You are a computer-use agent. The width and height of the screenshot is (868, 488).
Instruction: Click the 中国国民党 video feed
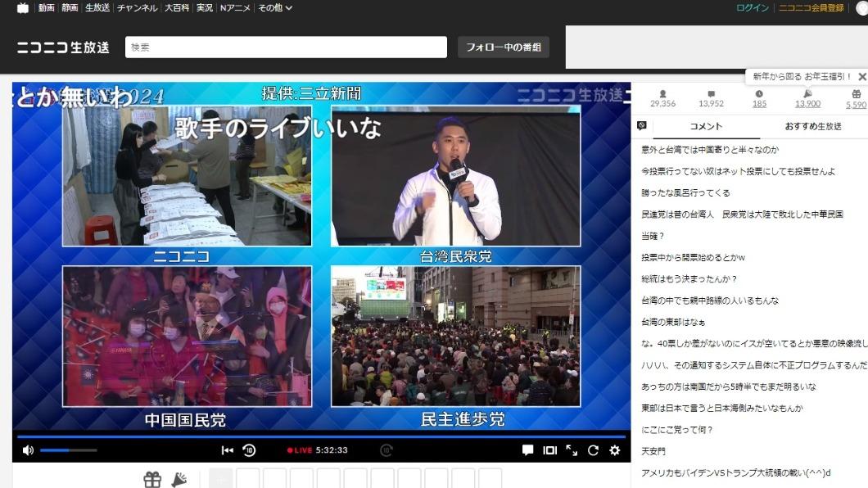pyautogui.click(x=187, y=337)
